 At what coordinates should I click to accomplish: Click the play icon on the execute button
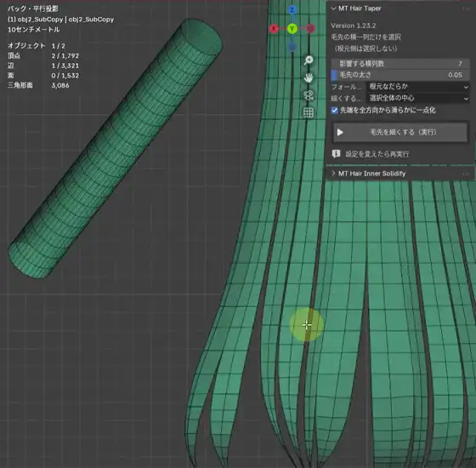click(340, 132)
